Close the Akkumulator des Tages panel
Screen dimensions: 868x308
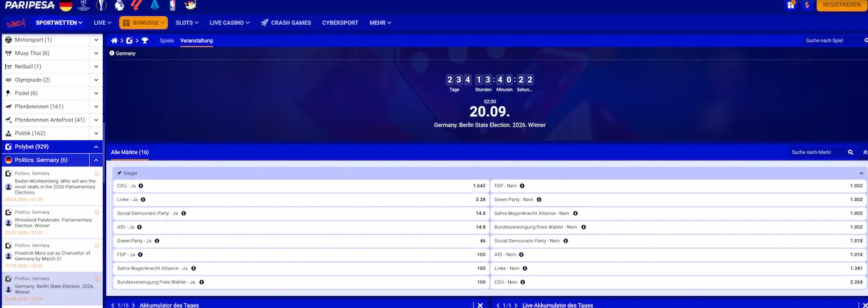480,305
